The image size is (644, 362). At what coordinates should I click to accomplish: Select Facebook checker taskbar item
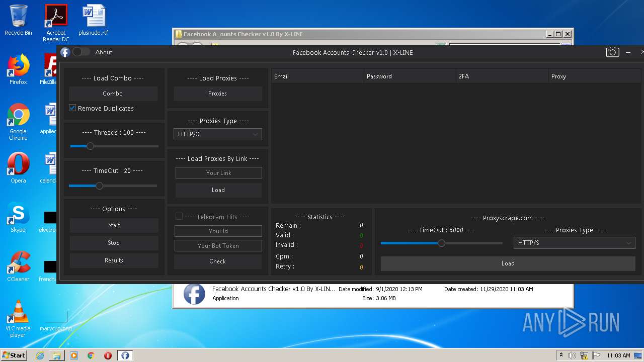pyautogui.click(x=125, y=355)
